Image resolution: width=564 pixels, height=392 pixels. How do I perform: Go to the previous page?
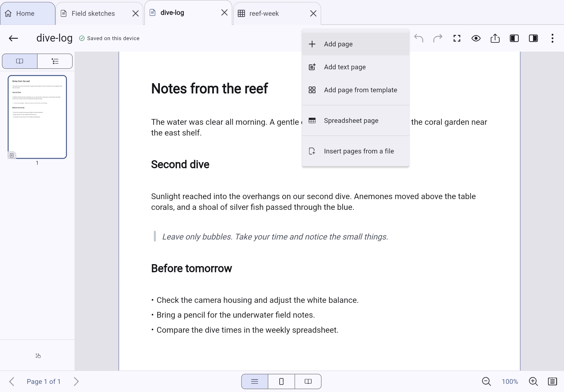11,381
